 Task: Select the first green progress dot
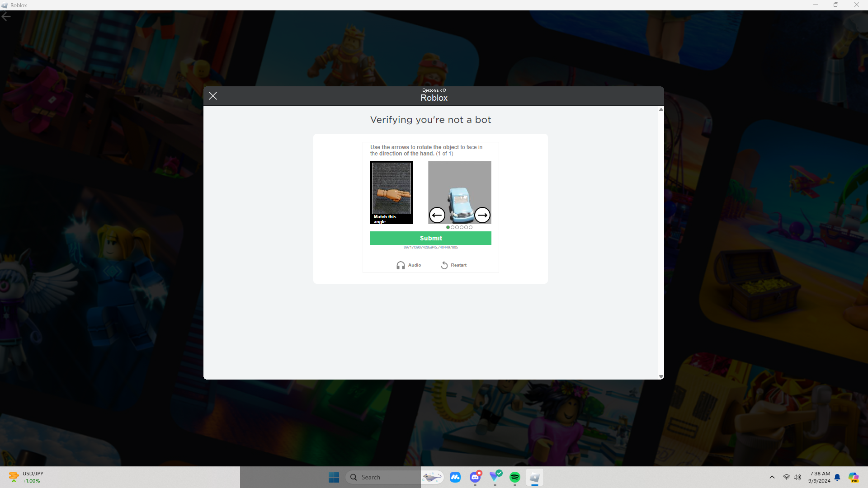tap(448, 227)
